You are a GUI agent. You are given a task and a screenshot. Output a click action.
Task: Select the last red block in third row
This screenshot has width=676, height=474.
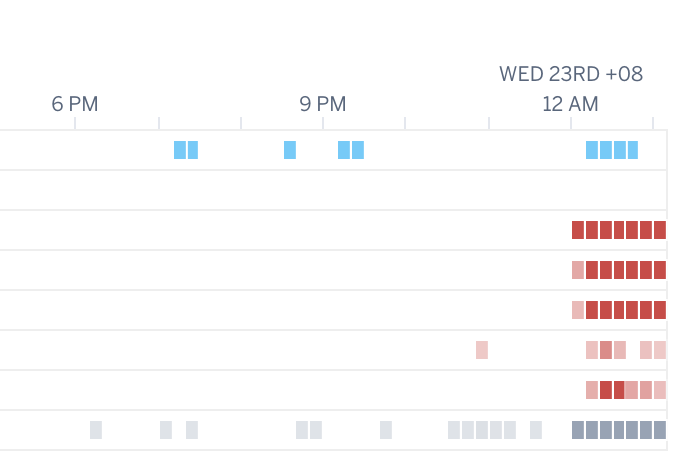tap(660, 230)
